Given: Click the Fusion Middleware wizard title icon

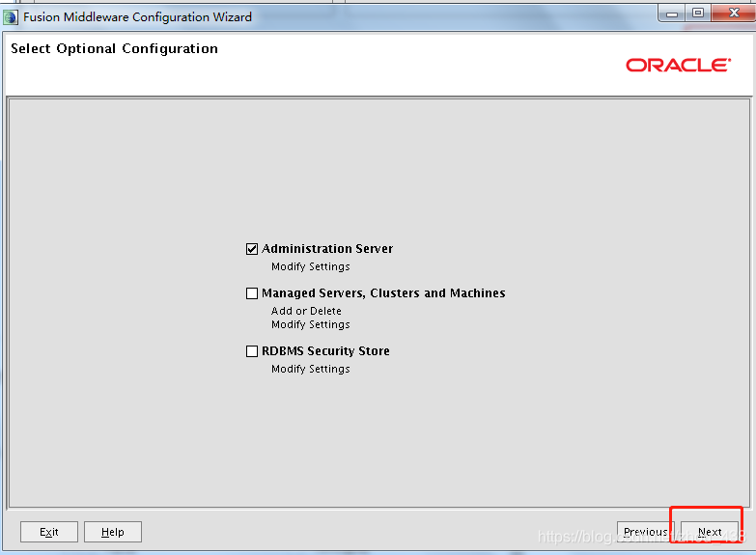Looking at the screenshot, I should (11, 17).
